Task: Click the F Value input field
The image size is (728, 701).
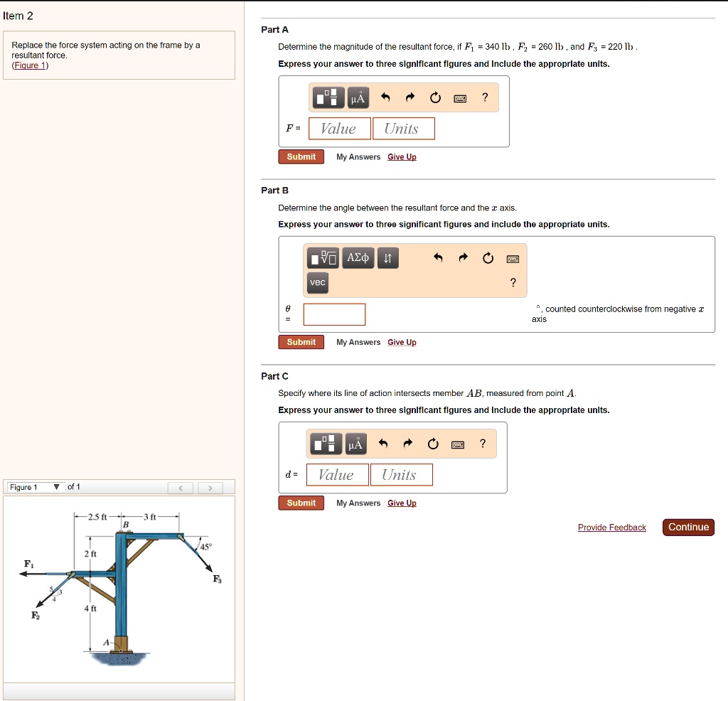Action: pyautogui.click(x=339, y=129)
